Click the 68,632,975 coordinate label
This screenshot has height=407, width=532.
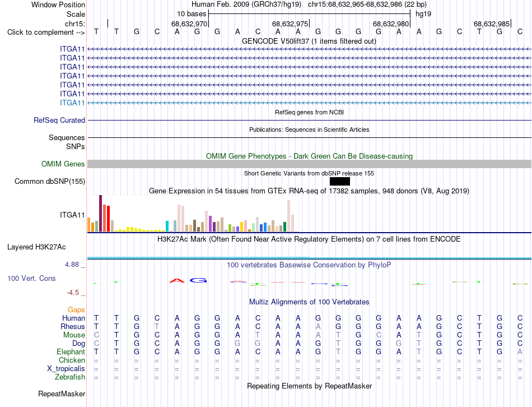click(290, 24)
